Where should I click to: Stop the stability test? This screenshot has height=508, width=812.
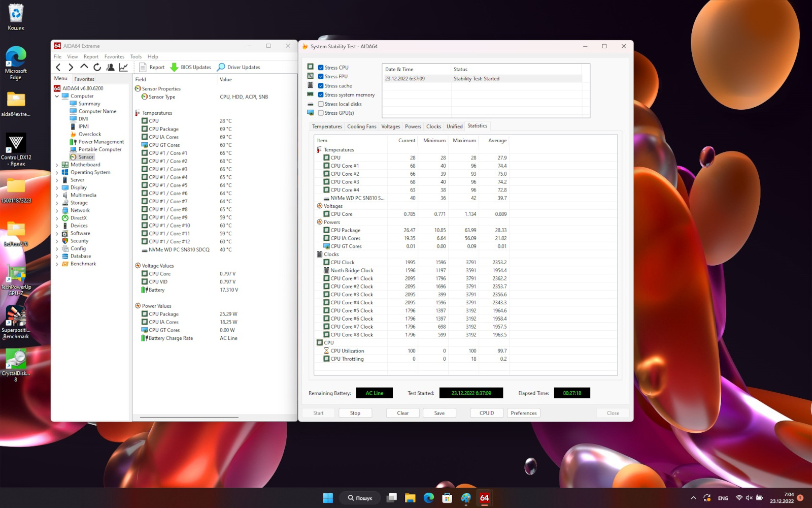click(355, 413)
